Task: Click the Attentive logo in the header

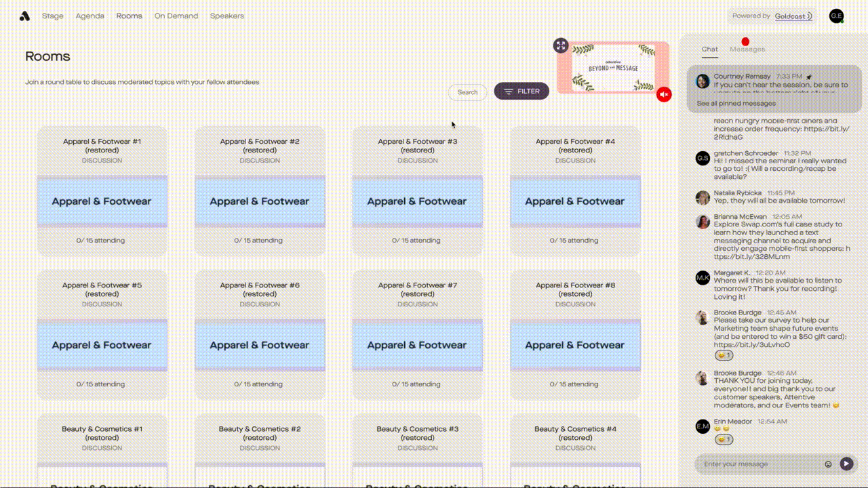Action: pyautogui.click(x=24, y=16)
